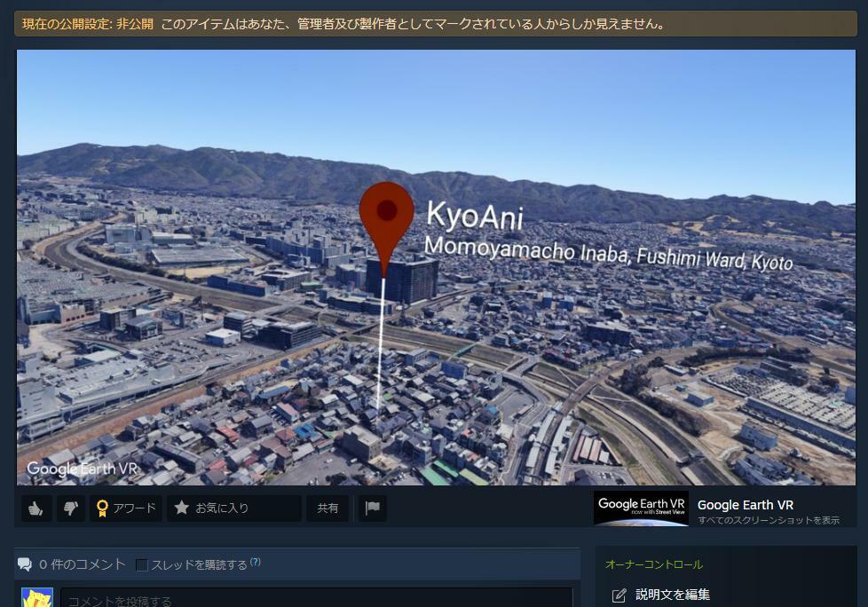Click the user avatar beside comment box
Screen dimensions: 868x607
[37, 597]
